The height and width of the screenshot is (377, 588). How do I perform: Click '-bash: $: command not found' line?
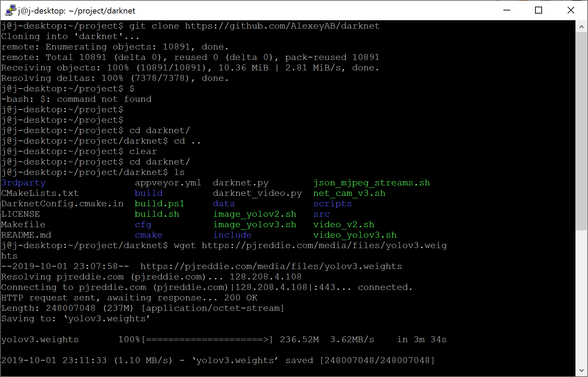pos(76,99)
